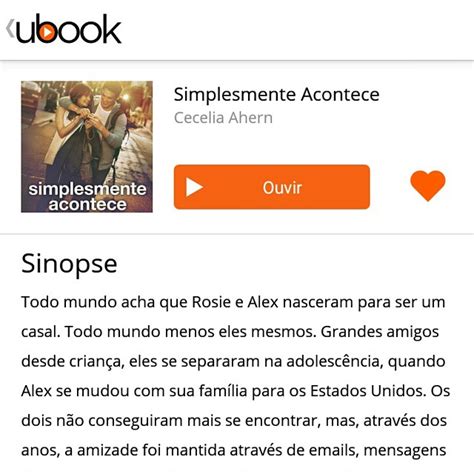Click the synopsis line starting 'anos, a amizade'
474x474 pixels.
point(234,450)
